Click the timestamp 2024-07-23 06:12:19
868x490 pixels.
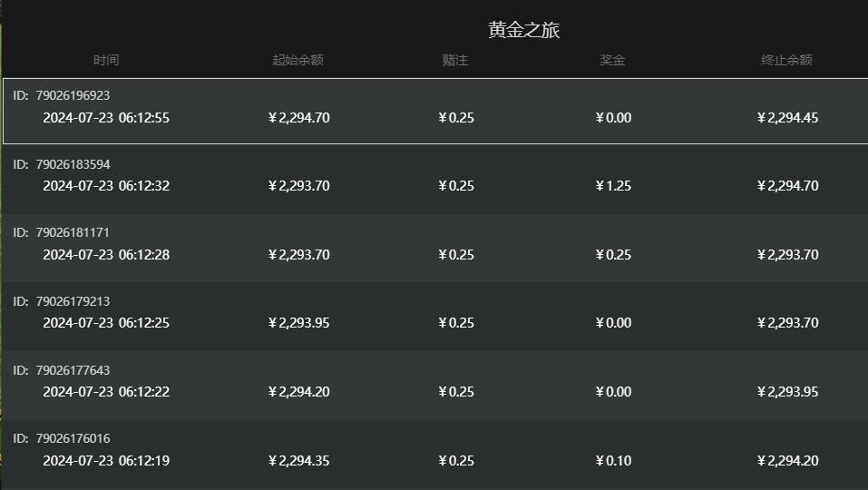click(106, 461)
